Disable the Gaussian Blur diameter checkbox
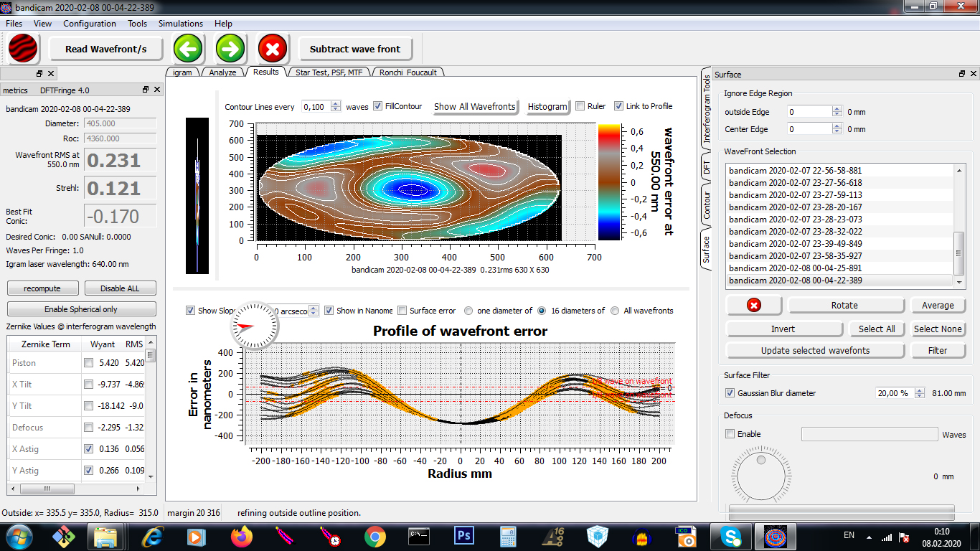This screenshot has width=980, height=551. [x=730, y=393]
